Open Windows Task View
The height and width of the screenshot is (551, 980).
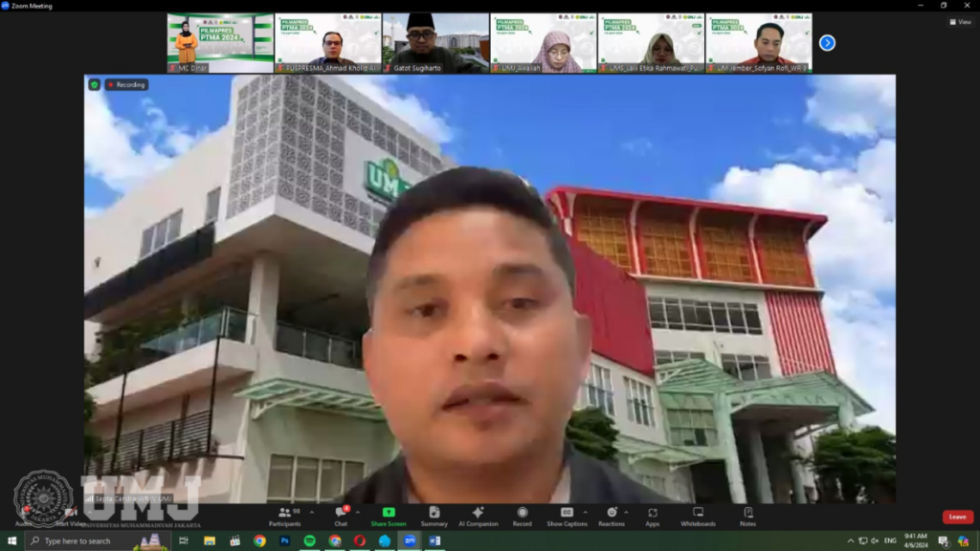click(184, 541)
